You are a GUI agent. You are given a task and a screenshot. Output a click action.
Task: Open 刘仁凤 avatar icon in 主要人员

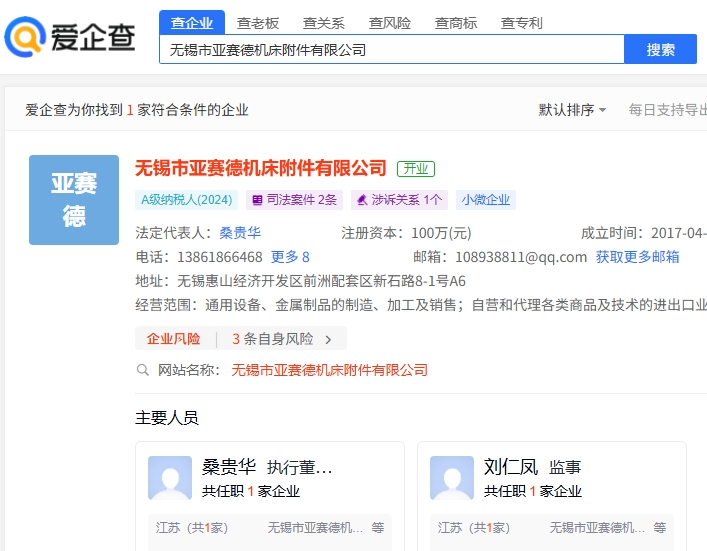(x=452, y=478)
